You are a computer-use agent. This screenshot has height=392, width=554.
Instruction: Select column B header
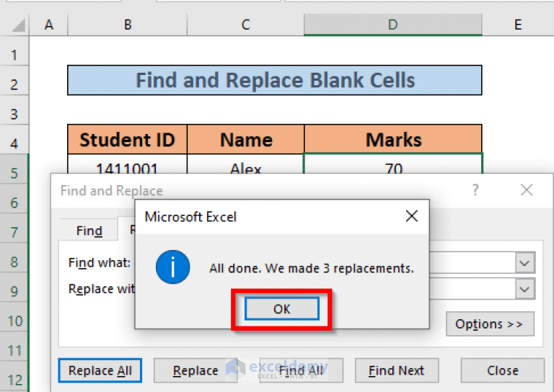pos(128,24)
